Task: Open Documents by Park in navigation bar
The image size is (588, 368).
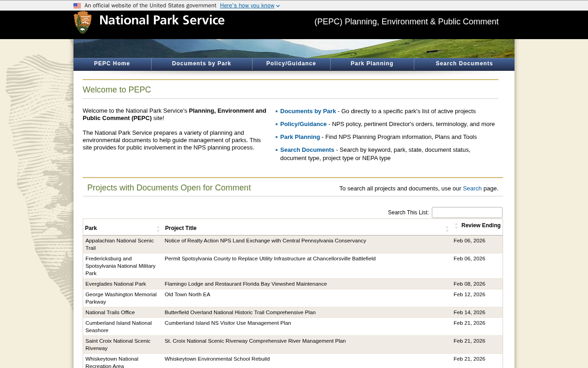Action: [202, 64]
